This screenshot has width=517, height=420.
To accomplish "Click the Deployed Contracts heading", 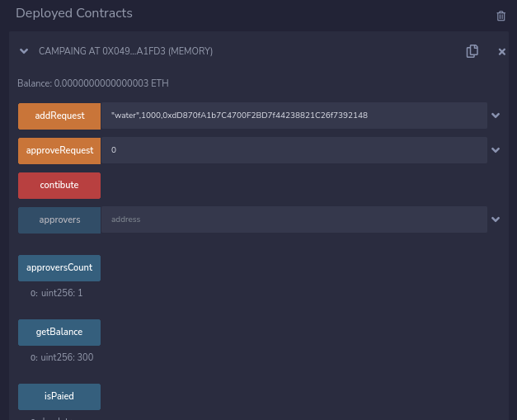I will point(74,13).
